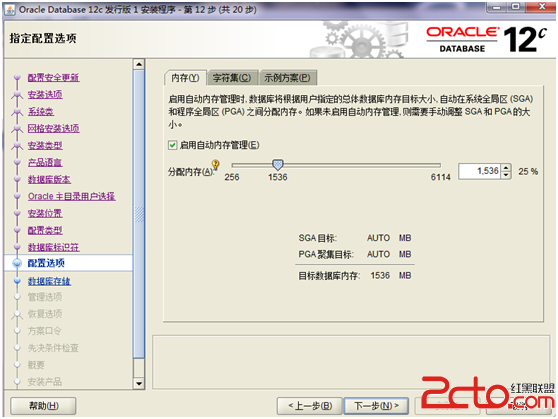Click the step list vertical scrollbar thumb
Viewport: 558px width, 419px height.
click(139, 214)
